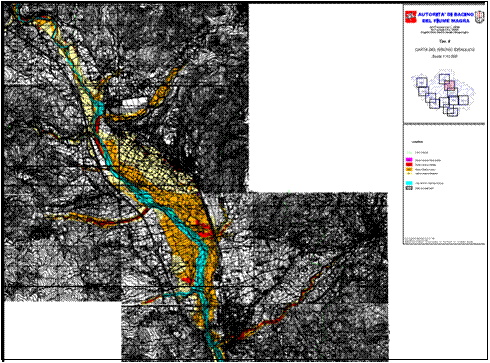Click the rightmost square in the index map

click(463, 100)
